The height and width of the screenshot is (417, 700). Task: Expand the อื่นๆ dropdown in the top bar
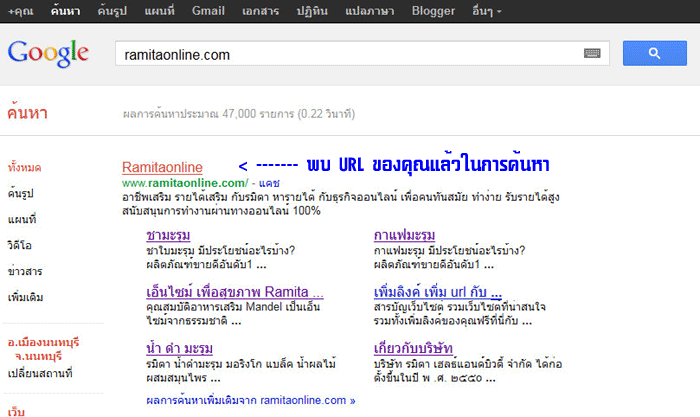pyautogui.click(x=487, y=11)
